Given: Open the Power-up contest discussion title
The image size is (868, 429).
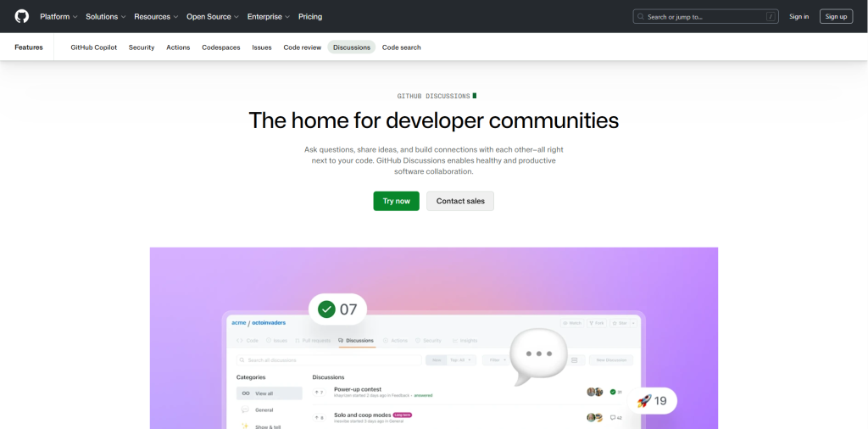Looking at the screenshot, I should coord(358,389).
